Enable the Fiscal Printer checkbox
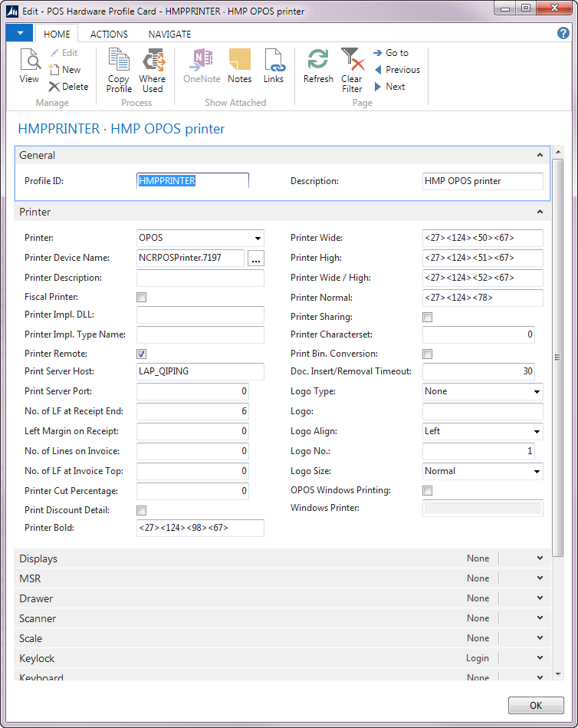Screen dimensions: 578x728 141,297
